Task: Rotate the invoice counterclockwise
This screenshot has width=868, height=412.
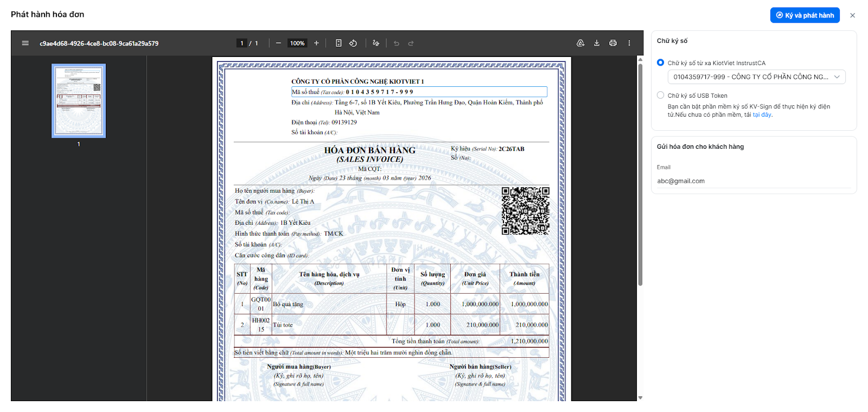Action: coord(353,43)
